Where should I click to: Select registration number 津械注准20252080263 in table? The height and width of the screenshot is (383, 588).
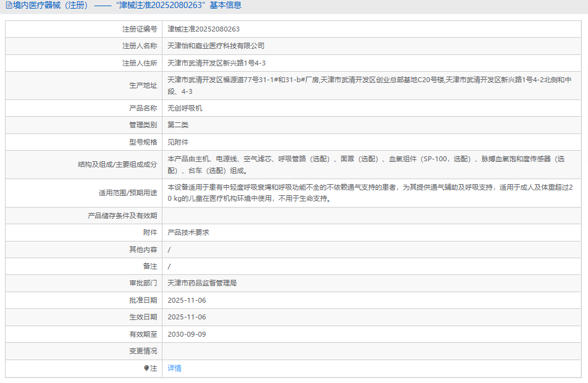(203, 29)
